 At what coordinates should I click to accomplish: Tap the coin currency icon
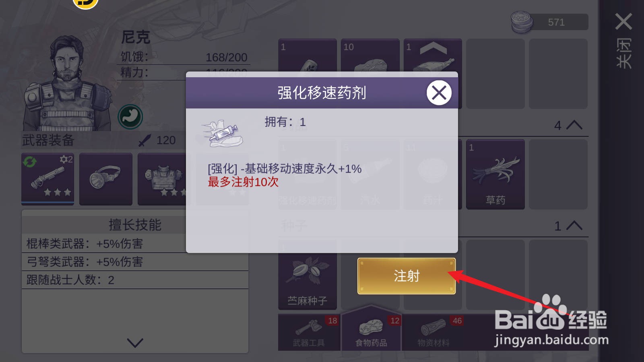(522, 22)
